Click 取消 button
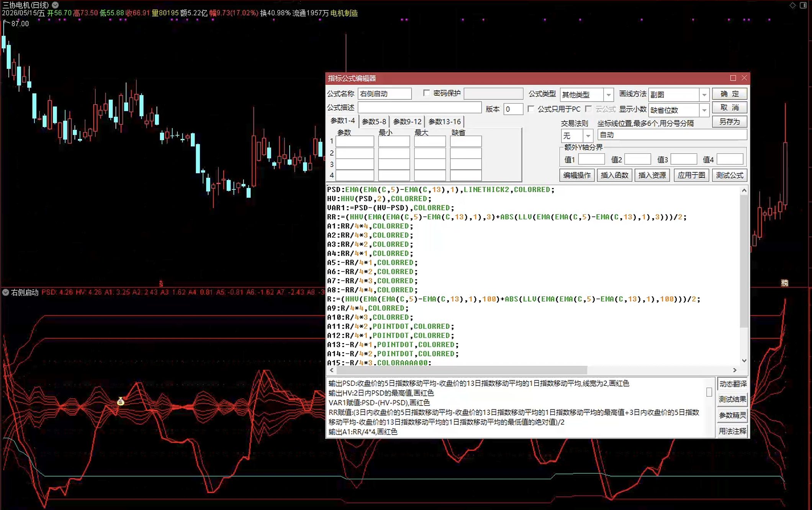812x510 pixels. [x=729, y=108]
